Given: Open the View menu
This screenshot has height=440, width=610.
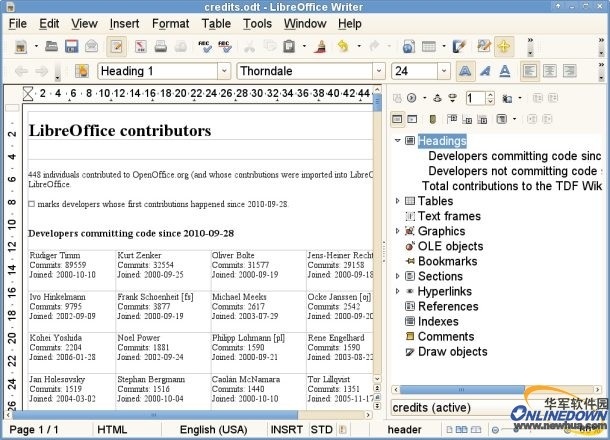Looking at the screenshot, I should [84, 24].
